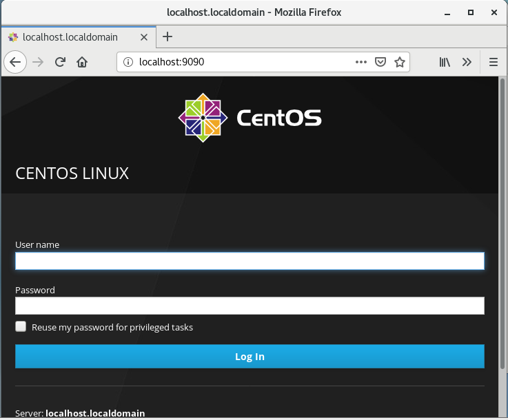Save page to Pocket
508x420 pixels.
(x=380, y=62)
